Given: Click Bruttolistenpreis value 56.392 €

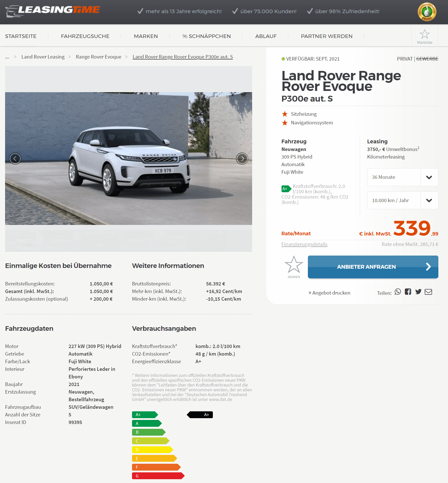Looking at the screenshot, I should pos(216,284).
